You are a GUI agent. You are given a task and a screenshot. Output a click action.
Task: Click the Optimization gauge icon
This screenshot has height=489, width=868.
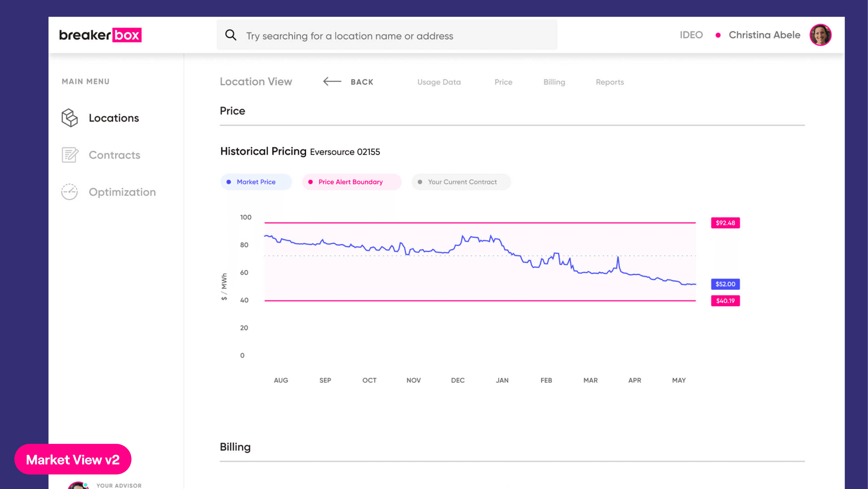click(x=69, y=192)
